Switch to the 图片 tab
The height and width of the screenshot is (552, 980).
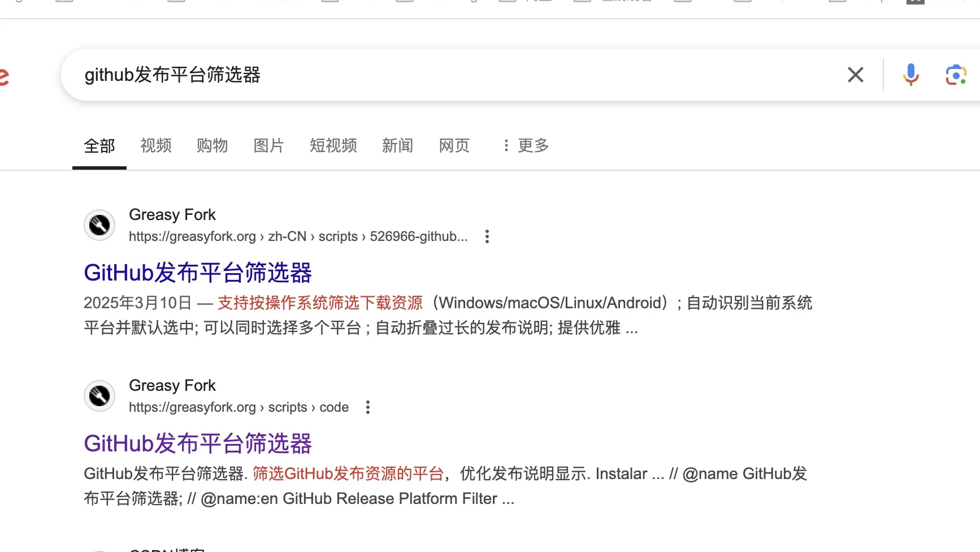click(x=268, y=146)
